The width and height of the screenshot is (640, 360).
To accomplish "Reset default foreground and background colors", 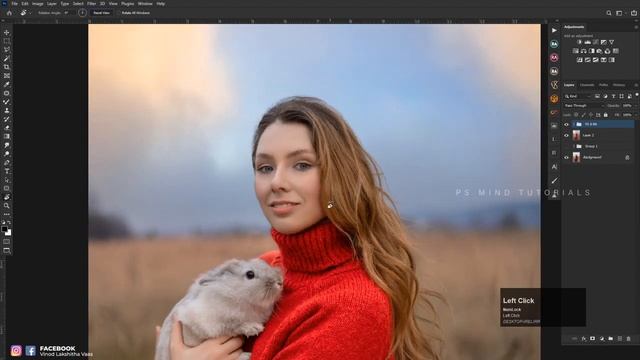I will [x=4, y=222].
